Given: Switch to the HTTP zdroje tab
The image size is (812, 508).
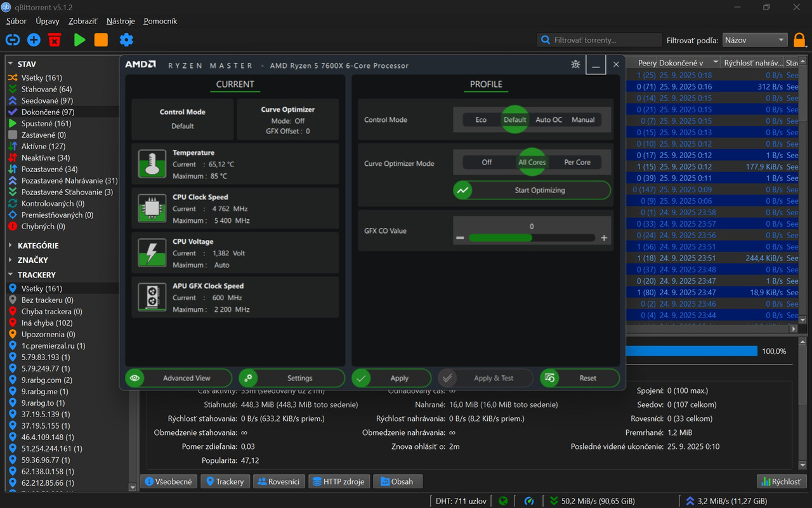Looking at the screenshot, I should pos(339,481).
